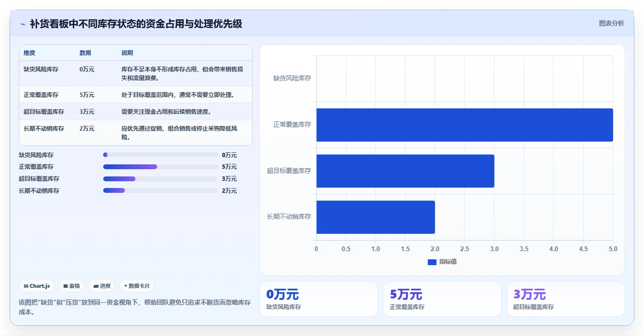Open the 3万元 超目标覆盖库存 data card
Image resolution: width=644 pixels, height=336 pixels.
click(565, 299)
